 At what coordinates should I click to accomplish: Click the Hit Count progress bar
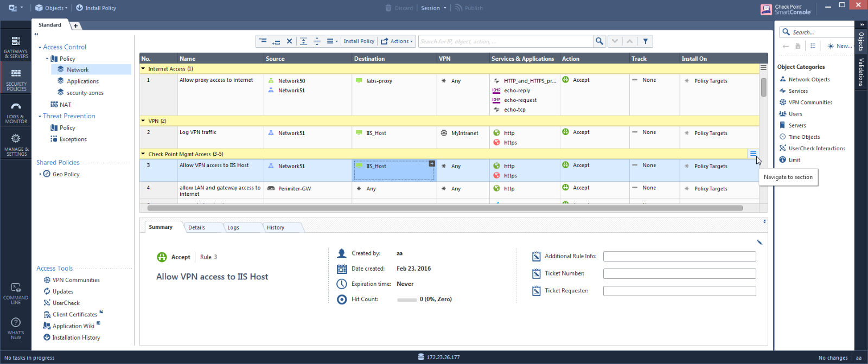(x=407, y=299)
